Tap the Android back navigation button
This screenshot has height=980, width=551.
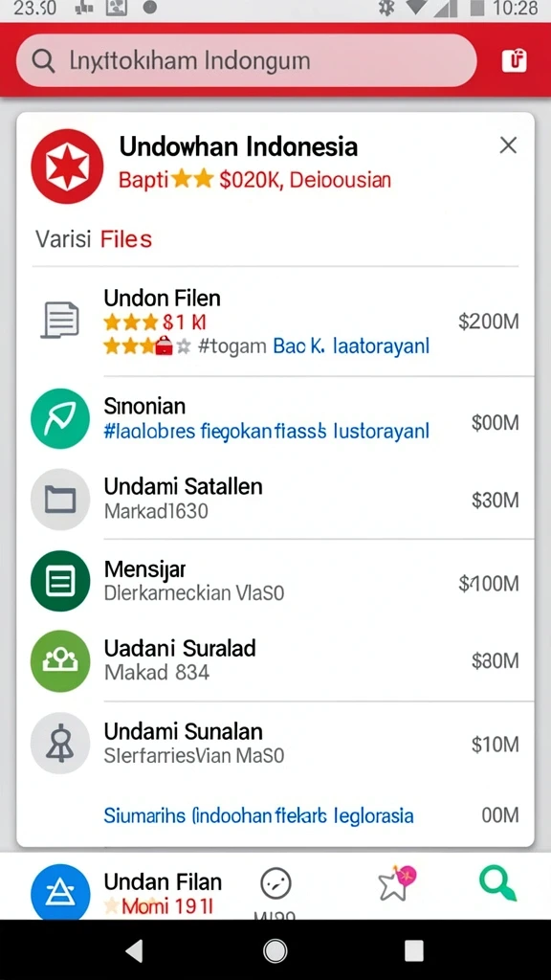click(x=134, y=950)
